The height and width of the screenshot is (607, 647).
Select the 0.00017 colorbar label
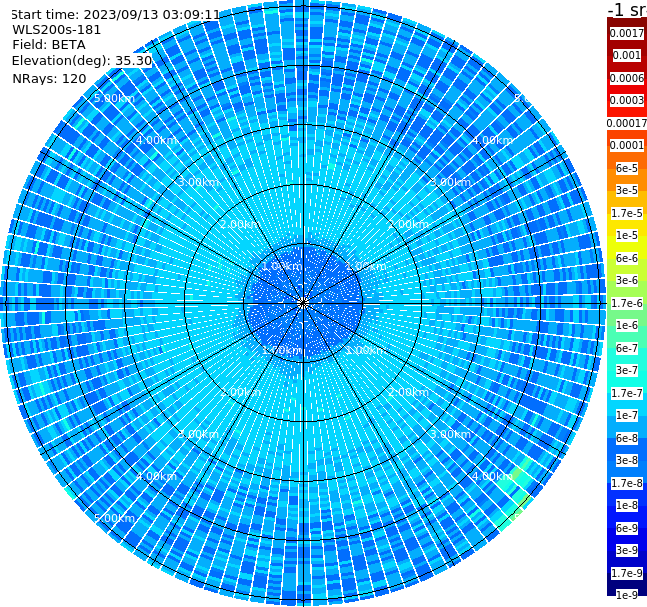pos(627,123)
